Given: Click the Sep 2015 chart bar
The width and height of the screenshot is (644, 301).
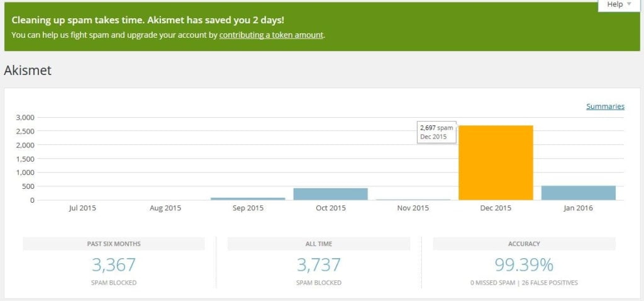Looking at the screenshot, I should point(248,198).
